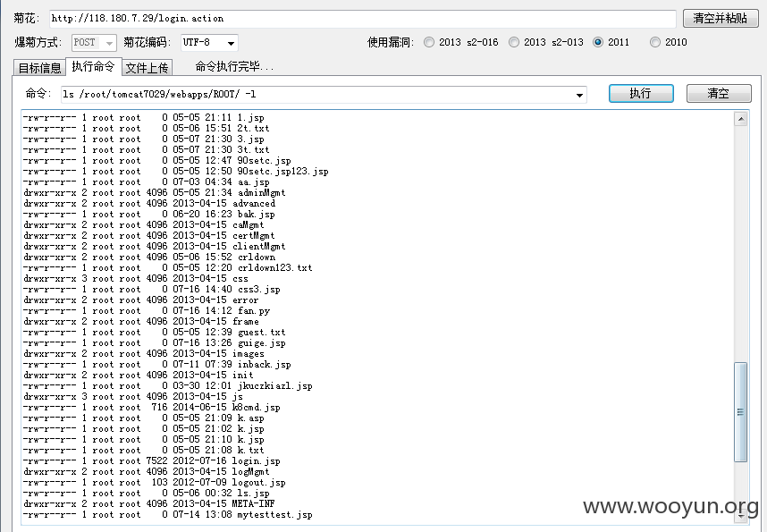Click the output line for css3.jsp
The height and width of the screenshot is (532, 767).
[151, 291]
